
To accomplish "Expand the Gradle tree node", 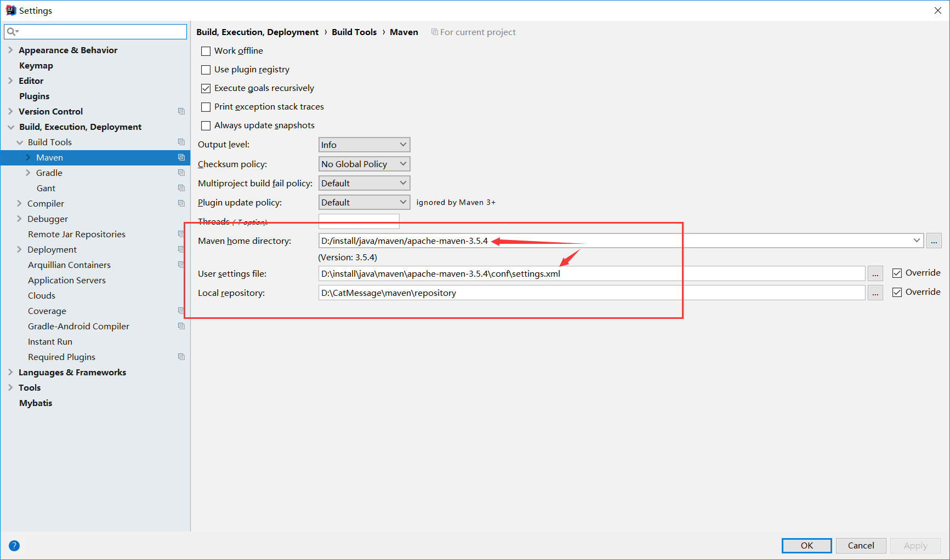I will (28, 173).
